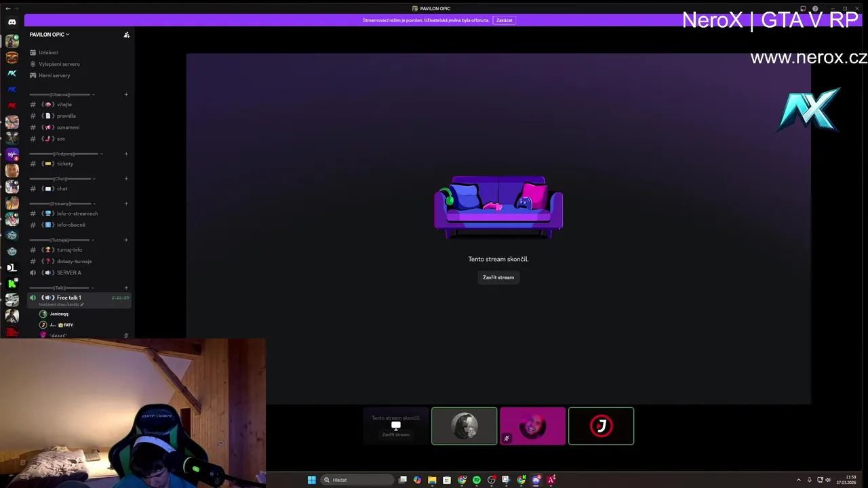Image resolution: width=868 pixels, height=488 pixels.
Task: Open the pravidla text channel
Action: coord(78,116)
